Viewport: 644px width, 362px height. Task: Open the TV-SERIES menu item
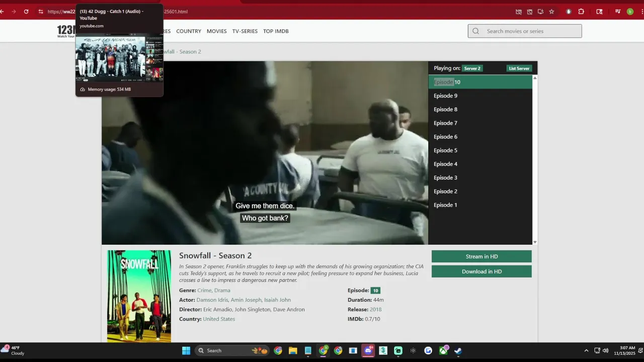pyautogui.click(x=245, y=31)
